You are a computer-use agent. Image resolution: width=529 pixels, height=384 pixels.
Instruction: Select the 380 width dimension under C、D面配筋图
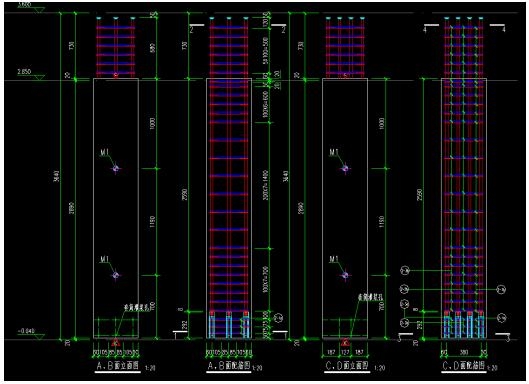pos(464,352)
